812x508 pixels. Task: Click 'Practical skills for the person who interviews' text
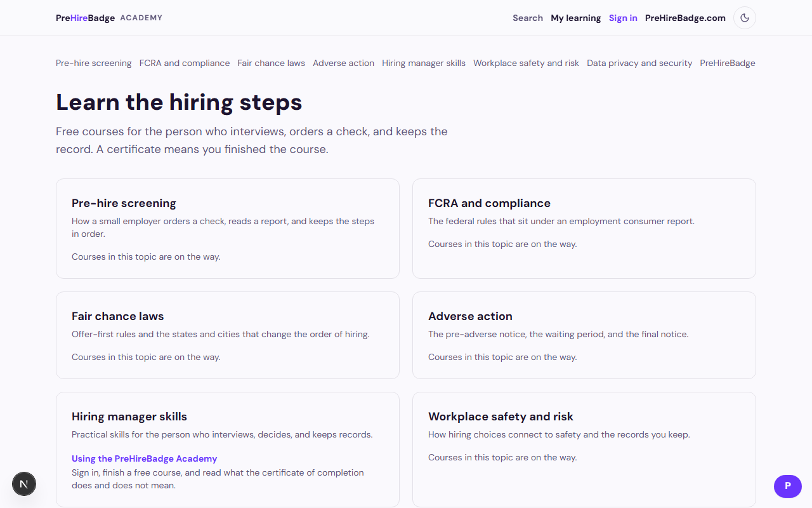click(x=222, y=435)
